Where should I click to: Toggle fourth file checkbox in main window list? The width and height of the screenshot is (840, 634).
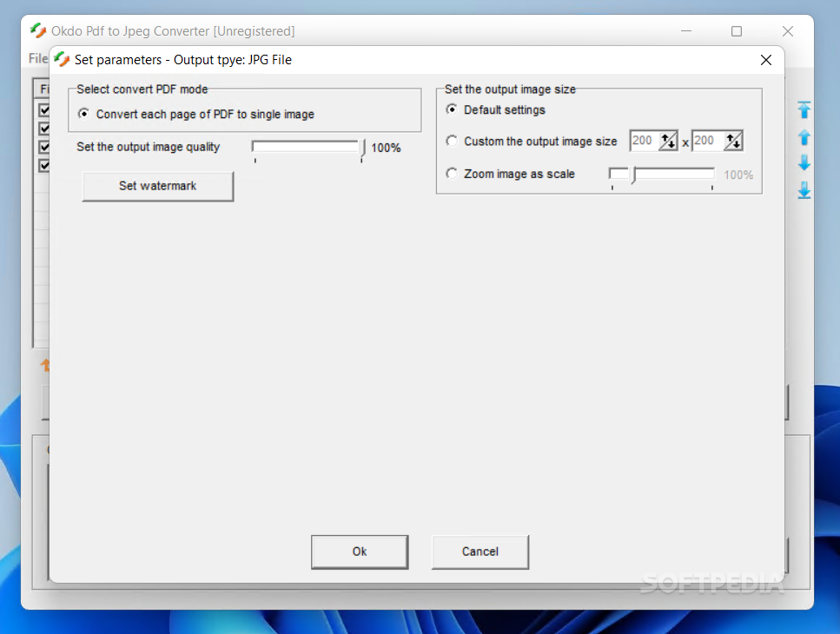44,166
